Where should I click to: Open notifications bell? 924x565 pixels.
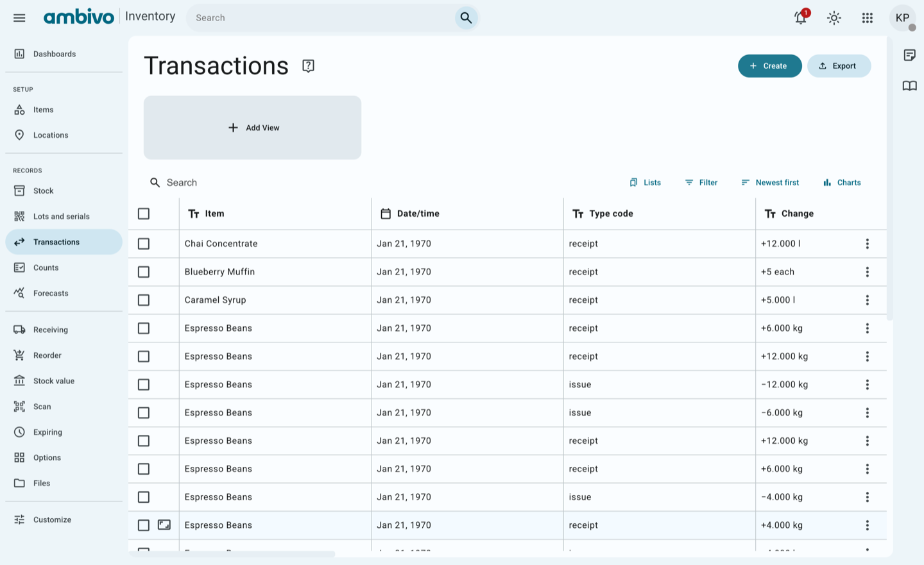pos(801,18)
